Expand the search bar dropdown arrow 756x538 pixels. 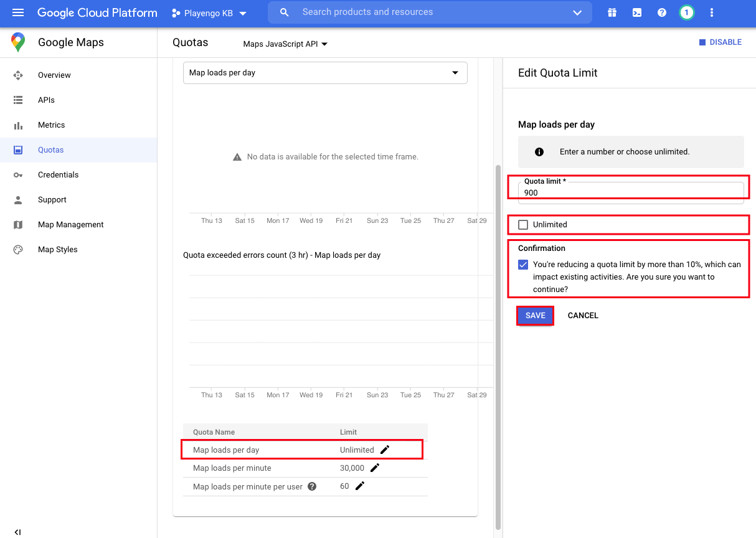click(577, 12)
